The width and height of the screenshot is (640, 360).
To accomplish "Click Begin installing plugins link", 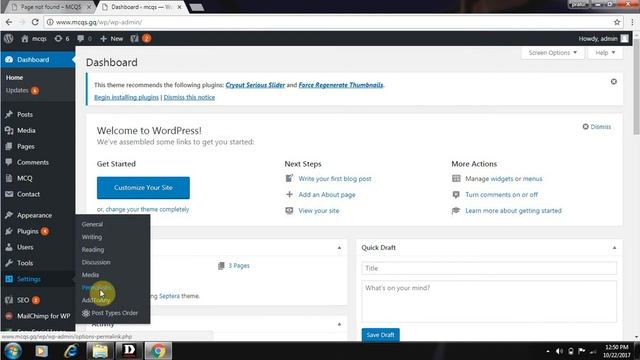I will (127, 97).
